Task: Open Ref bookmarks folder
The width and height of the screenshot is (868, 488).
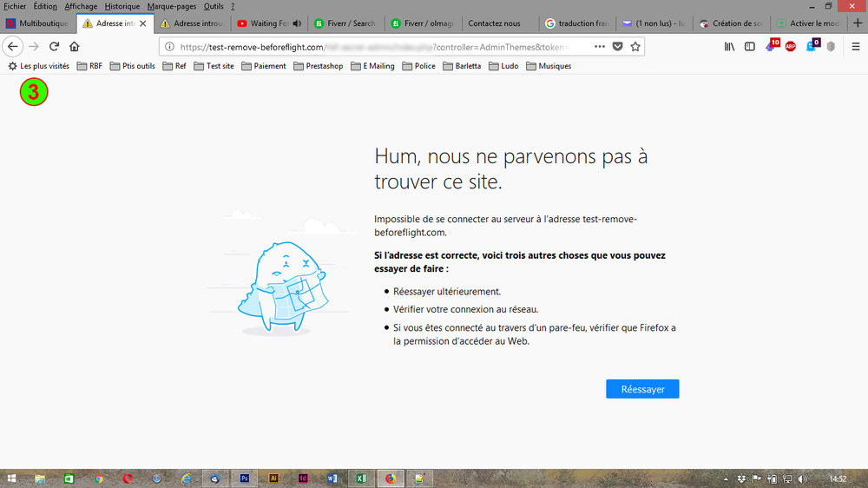Action: (x=174, y=66)
